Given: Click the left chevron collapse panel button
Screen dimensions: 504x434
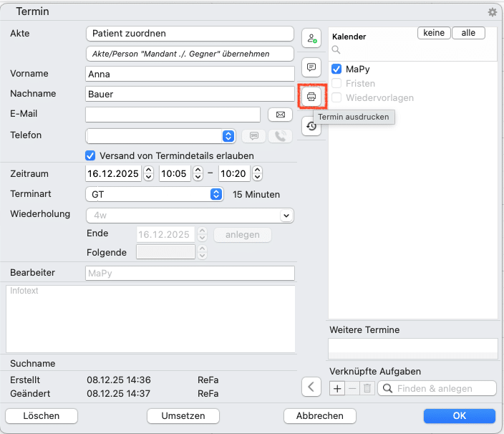Looking at the screenshot, I should tap(311, 387).
